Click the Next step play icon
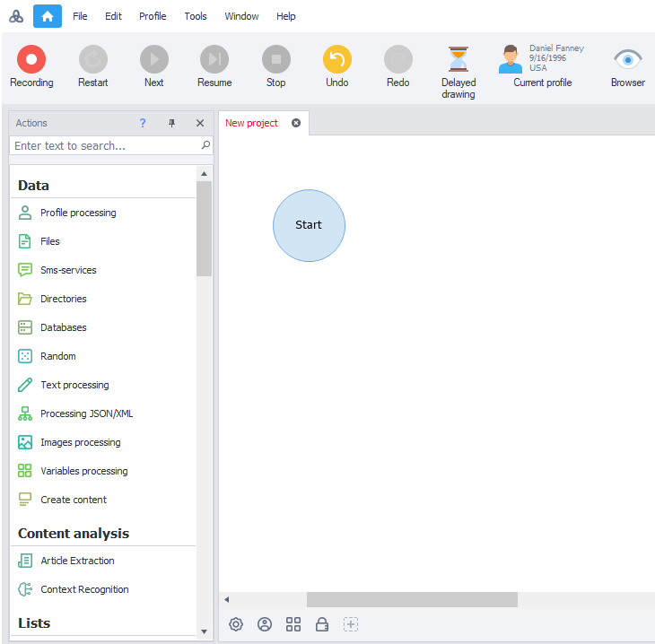The height and width of the screenshot is (644, 655). pyautogui.click(x=154, y=60)
